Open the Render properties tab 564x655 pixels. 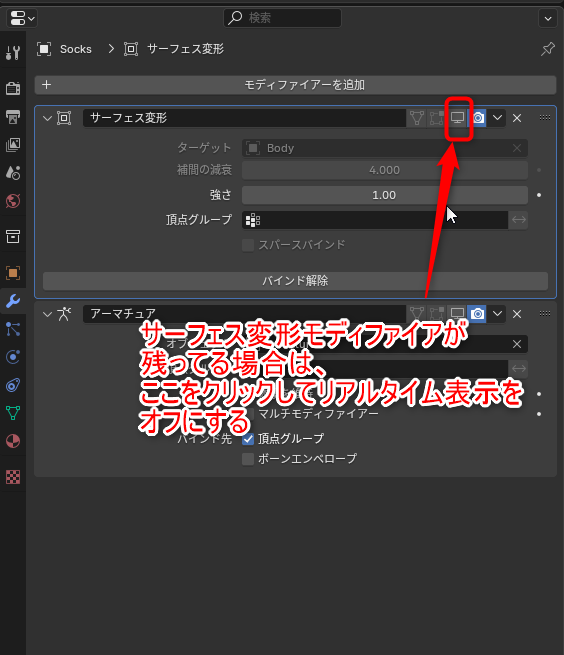pyautogui.click(x=13, y=88)
